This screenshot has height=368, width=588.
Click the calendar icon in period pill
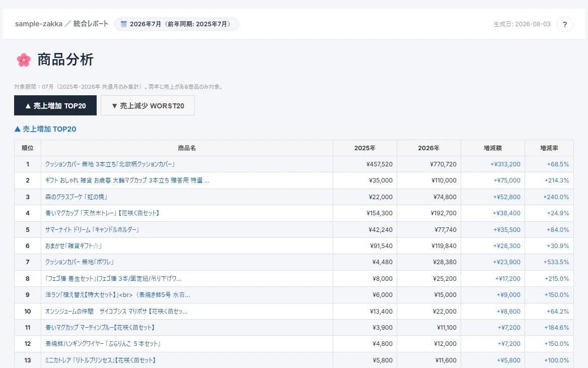click(x=124, y=24)
